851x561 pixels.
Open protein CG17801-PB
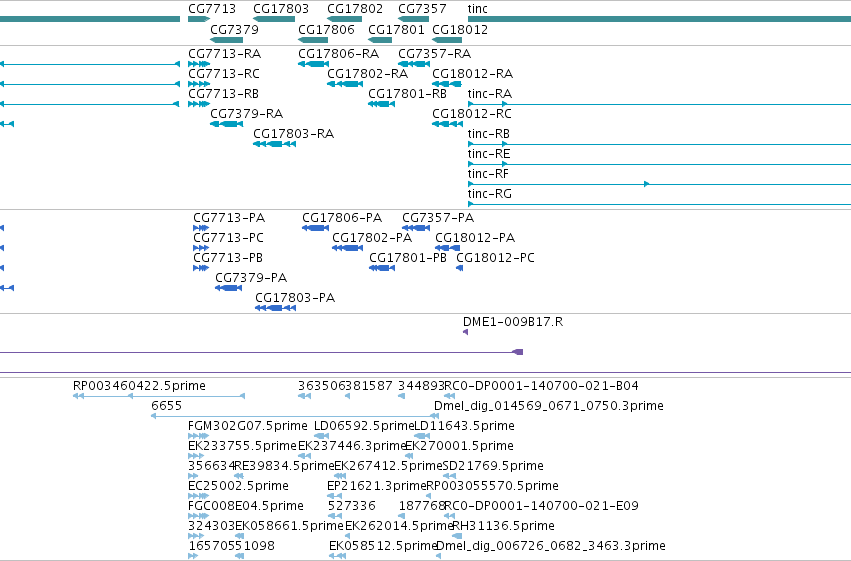[x=408, y=258]
